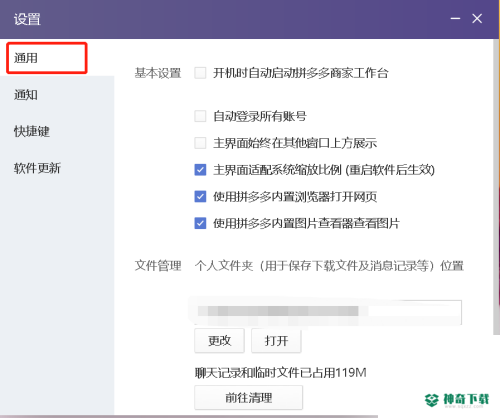Close the 设置 window

point(477,18)
